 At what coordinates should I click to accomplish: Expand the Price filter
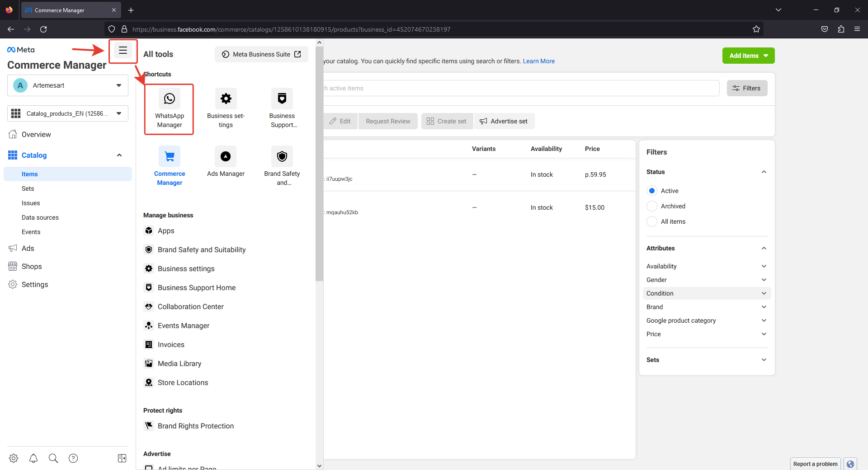coord(707,334)
